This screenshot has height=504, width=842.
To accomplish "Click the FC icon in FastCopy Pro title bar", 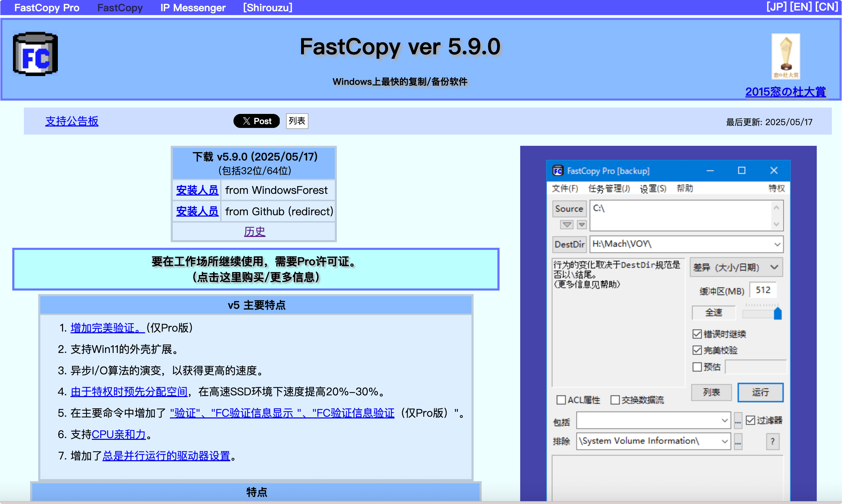I will click(558, 171).
